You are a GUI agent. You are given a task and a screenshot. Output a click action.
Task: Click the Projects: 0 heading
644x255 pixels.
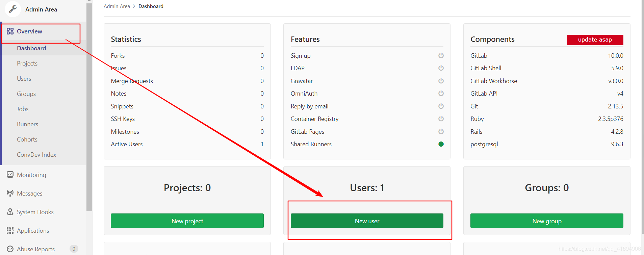pyautogui.click(x=187, y=188)
